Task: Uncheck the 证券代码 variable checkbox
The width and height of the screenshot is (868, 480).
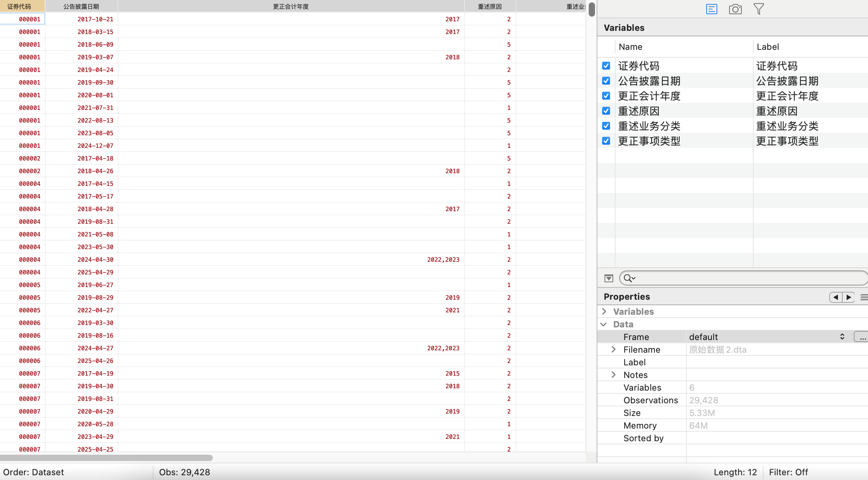Action: click(x=606, y=66)
